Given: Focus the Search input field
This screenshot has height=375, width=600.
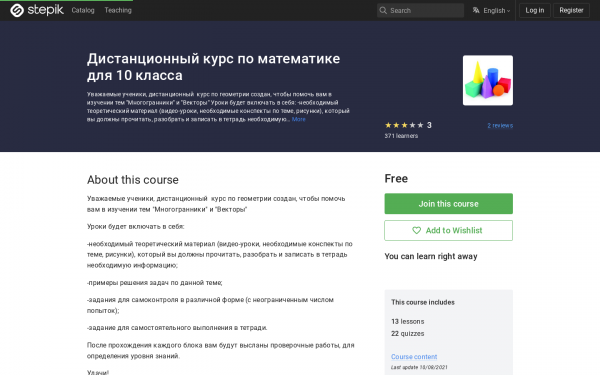Looking at the screenshot, I should (x=420, y=10).
